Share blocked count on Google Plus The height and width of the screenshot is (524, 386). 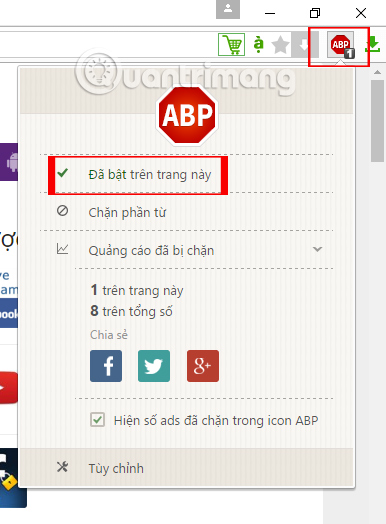(203, 366)
